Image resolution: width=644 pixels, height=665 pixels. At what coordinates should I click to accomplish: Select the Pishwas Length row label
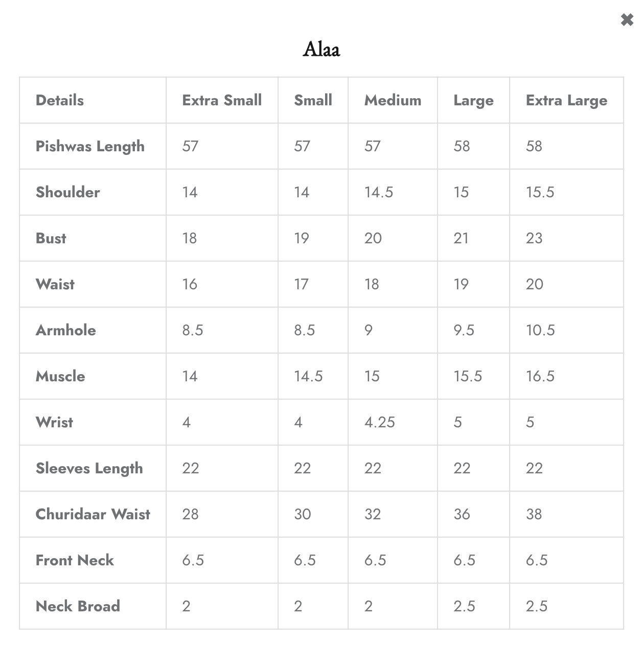tap(90, 147)
